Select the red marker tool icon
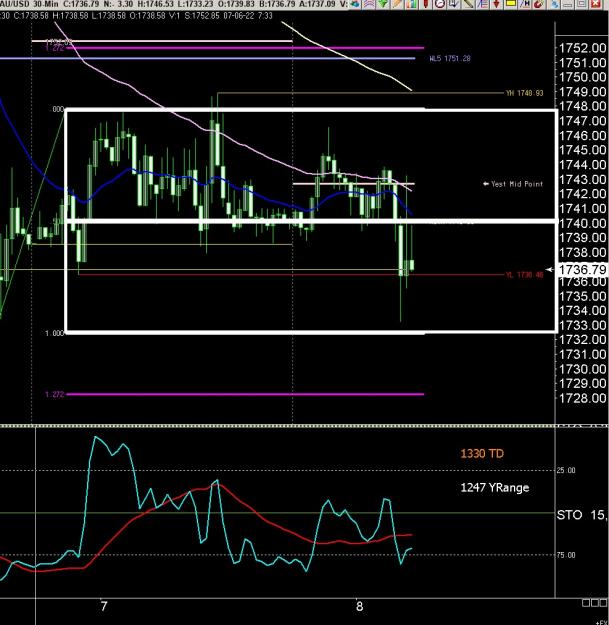Screen dimensions: 609x625 pos(426,3)
